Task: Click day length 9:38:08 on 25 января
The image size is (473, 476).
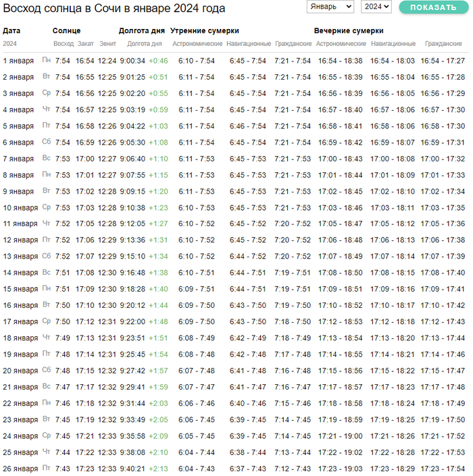Action: 132,452
